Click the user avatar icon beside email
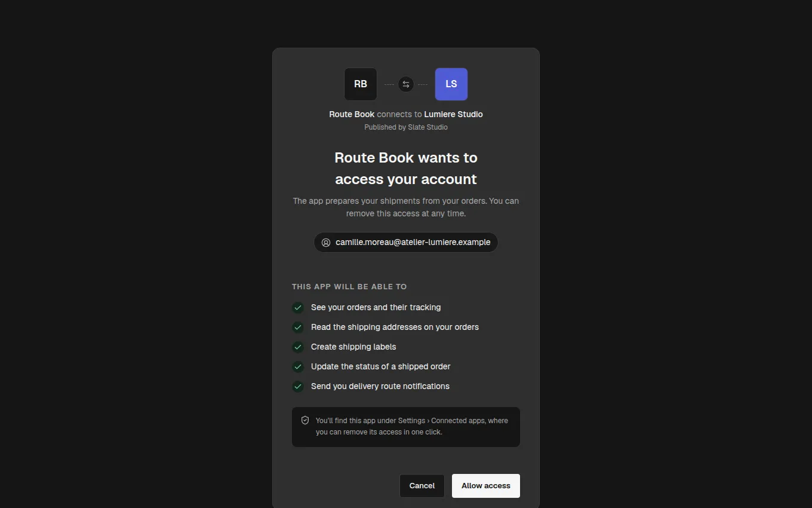The image size is (812, 508). tap(326, 243)
